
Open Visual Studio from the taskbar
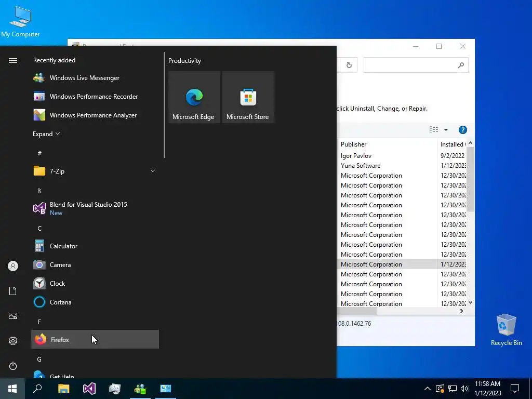89,389
